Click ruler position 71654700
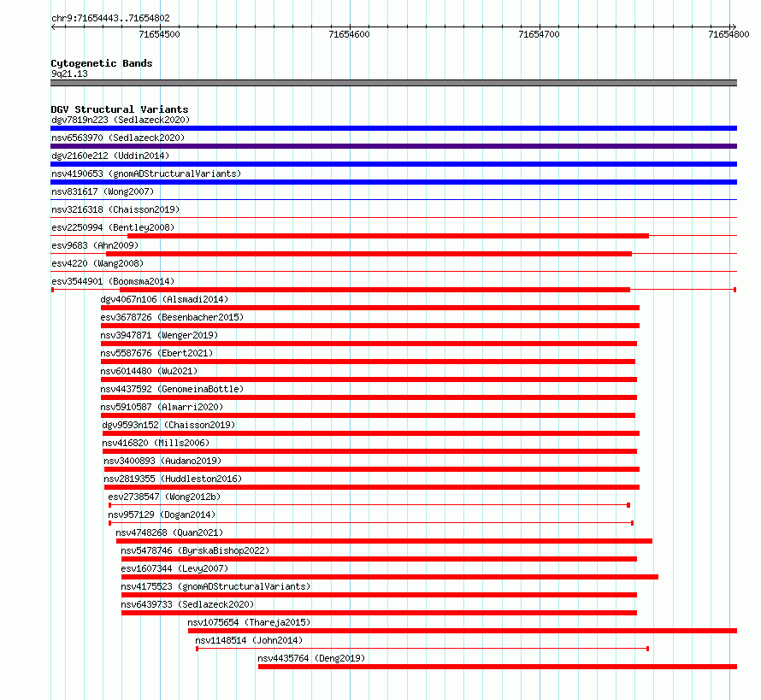Screen dimensions: 761x700 point(539,34)
